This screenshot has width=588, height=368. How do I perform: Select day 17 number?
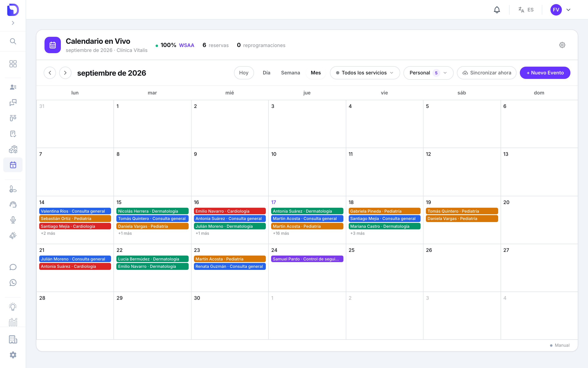tap(274, 202)
